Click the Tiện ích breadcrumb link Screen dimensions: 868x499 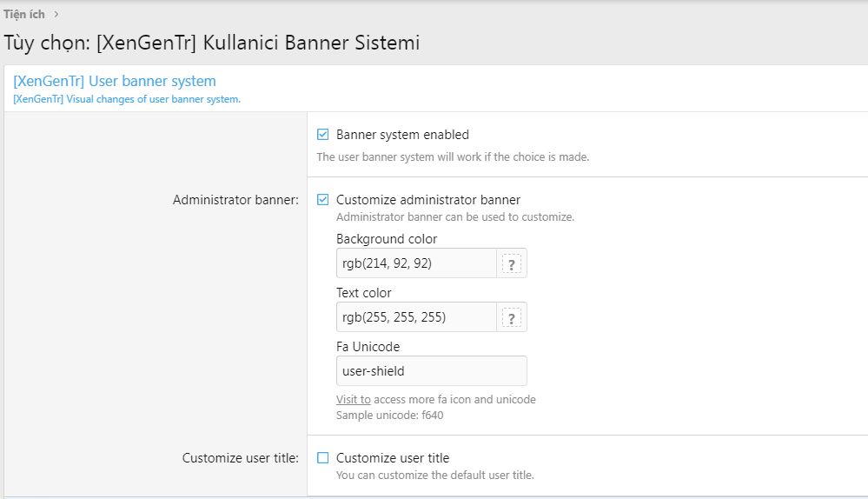coord(24,14)
